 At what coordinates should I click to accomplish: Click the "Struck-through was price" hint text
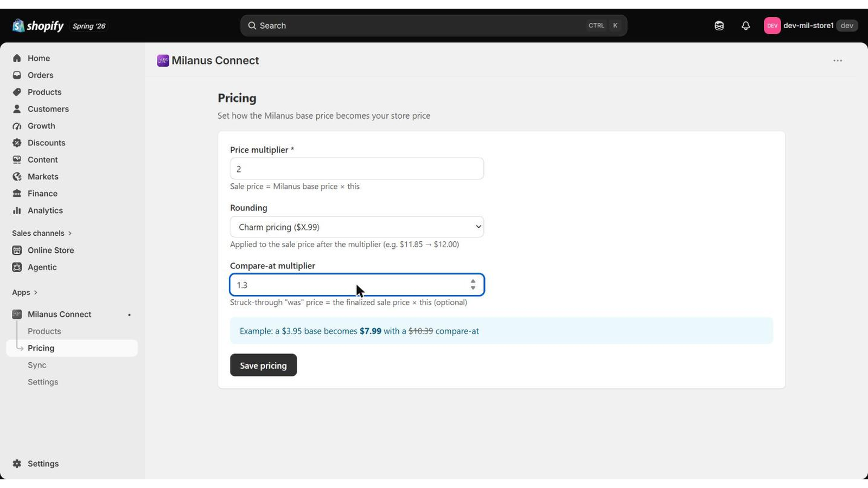[x=348, y=302]
